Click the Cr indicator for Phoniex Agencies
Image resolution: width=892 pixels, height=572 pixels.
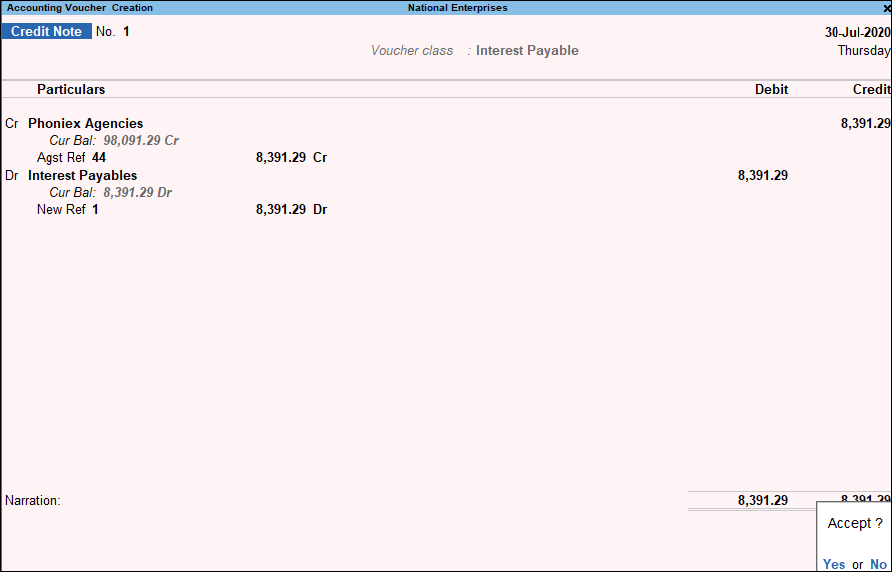pos(12,124)
